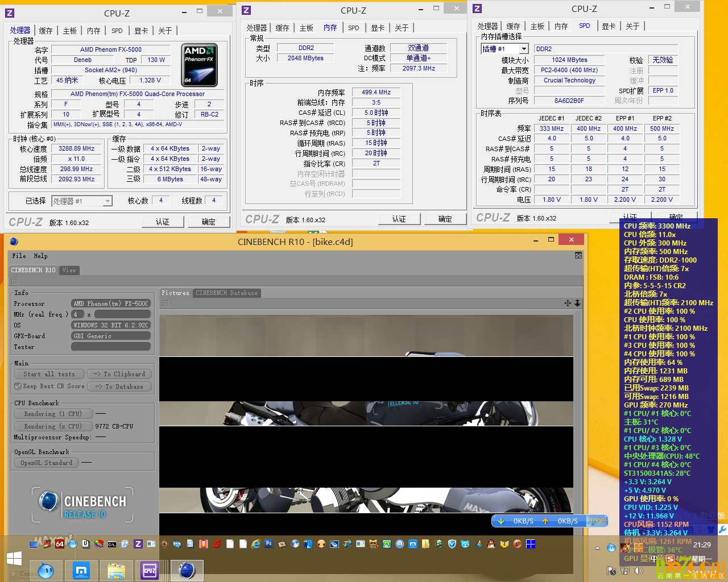Click the 3288.89 MHz core speed value
Screen dimensions: 728x582
(77, 148)
